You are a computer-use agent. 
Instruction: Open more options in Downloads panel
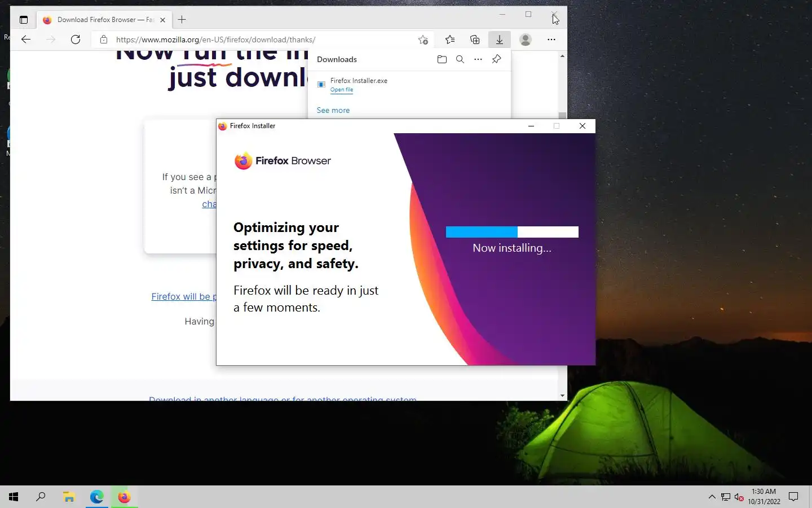pyautogui.click(x=478, y=59)
